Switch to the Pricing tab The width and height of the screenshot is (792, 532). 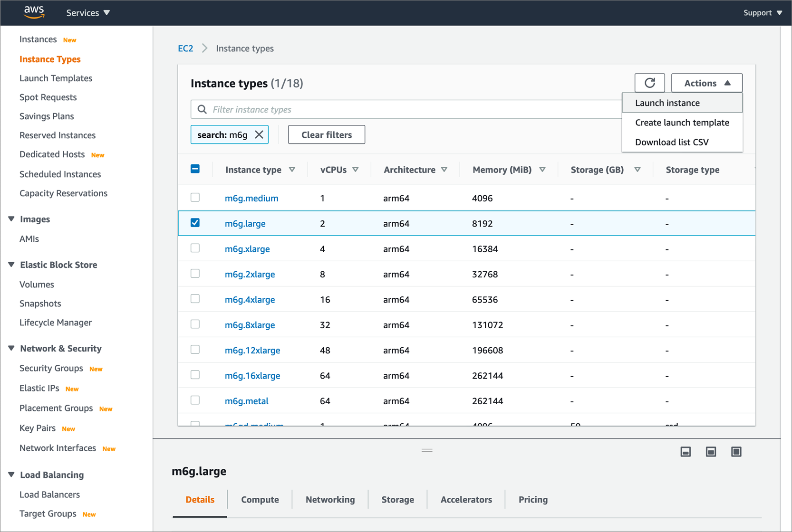tap(532, 499)
